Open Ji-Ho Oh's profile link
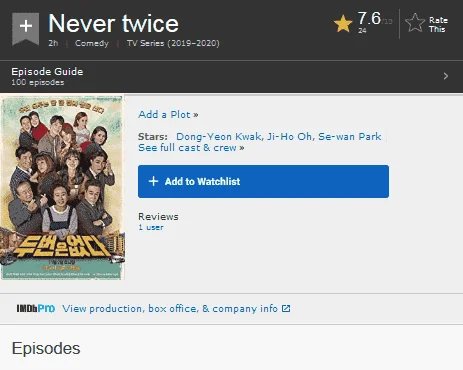Image resolution: width=463 pixels, height=370 pixels. 289,137
